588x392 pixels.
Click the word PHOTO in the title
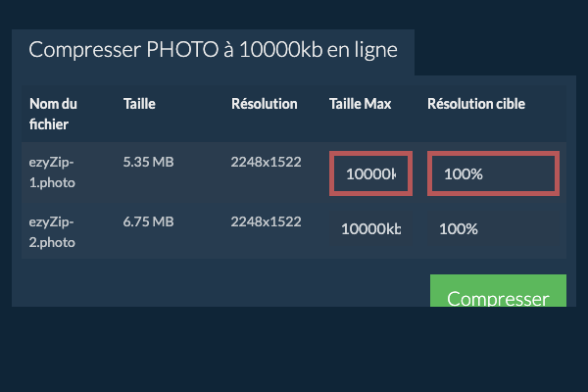(x=182, y=50)
